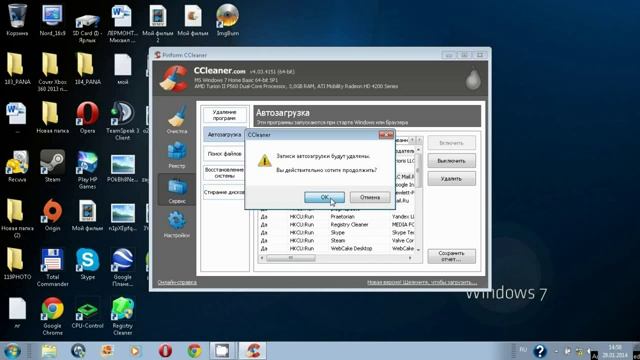This screenshot has width=640, height=360.
Task: Select the Корзина recycle bin icon
Action: 17,20
